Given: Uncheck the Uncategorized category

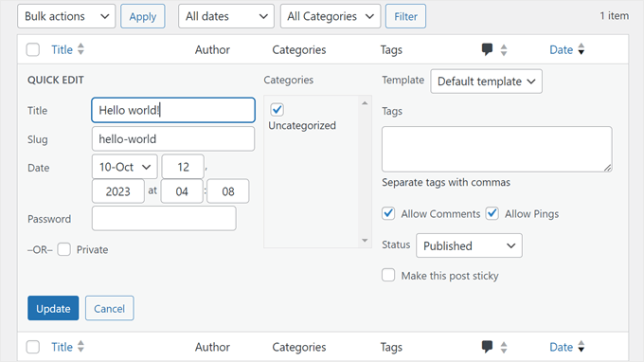Looking at the screenshot, I should click(x=277, y=110).
